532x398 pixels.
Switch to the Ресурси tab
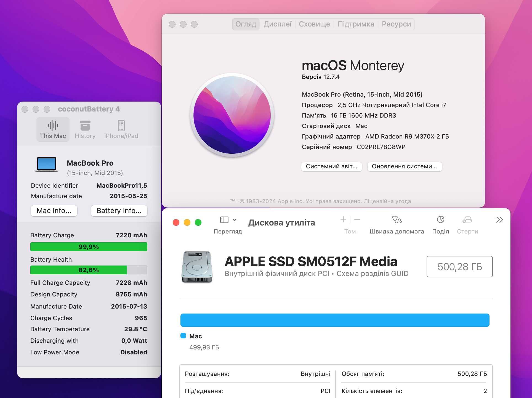(396, 24)
